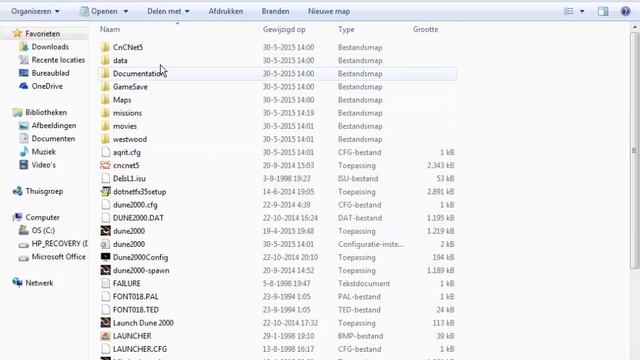Open the Afbeeldingen library
This screenshot has width=640, height=360.
(54, 125)
